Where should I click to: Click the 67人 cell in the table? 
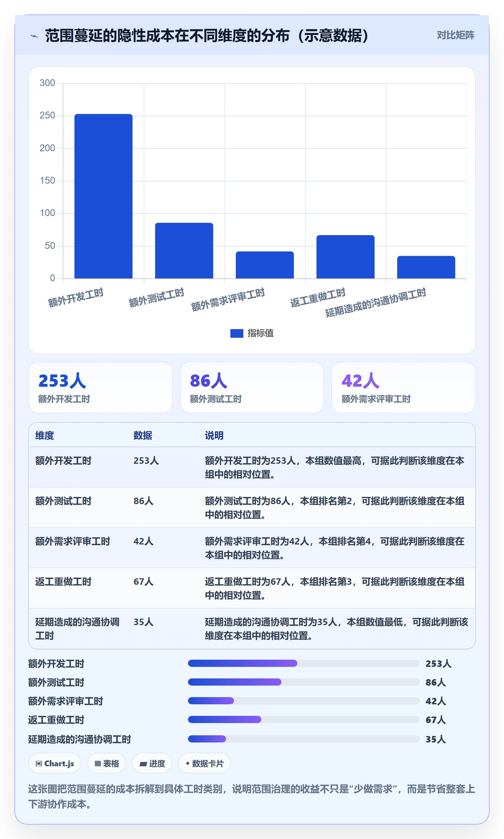coord(144,582)
